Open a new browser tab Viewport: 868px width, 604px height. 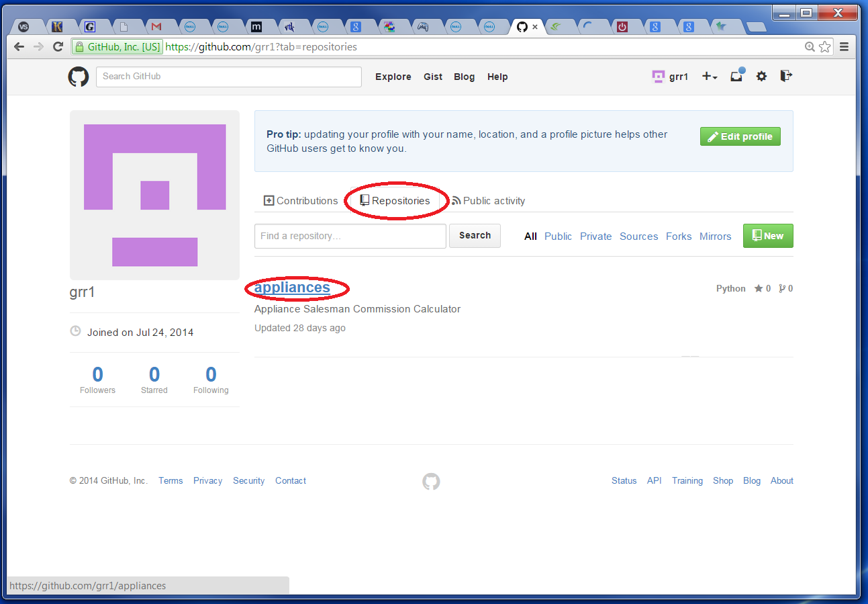pyautogui.click(x=756, y=27)
